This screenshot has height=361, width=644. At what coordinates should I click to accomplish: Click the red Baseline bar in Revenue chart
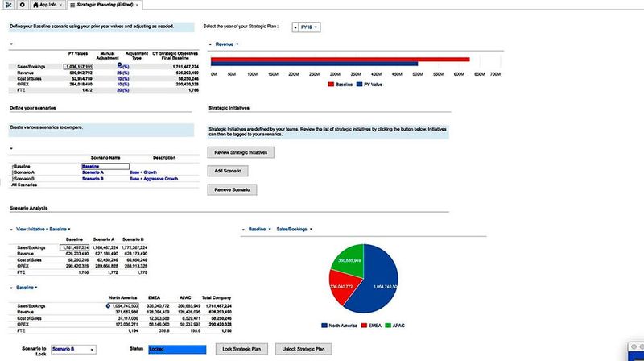(340, 60)
